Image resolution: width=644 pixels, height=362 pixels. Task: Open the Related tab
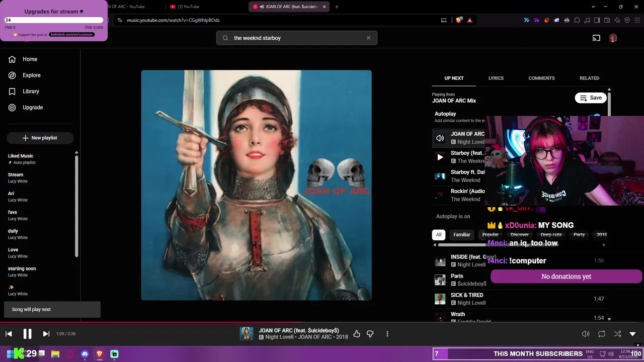click(x=589, y=78)
